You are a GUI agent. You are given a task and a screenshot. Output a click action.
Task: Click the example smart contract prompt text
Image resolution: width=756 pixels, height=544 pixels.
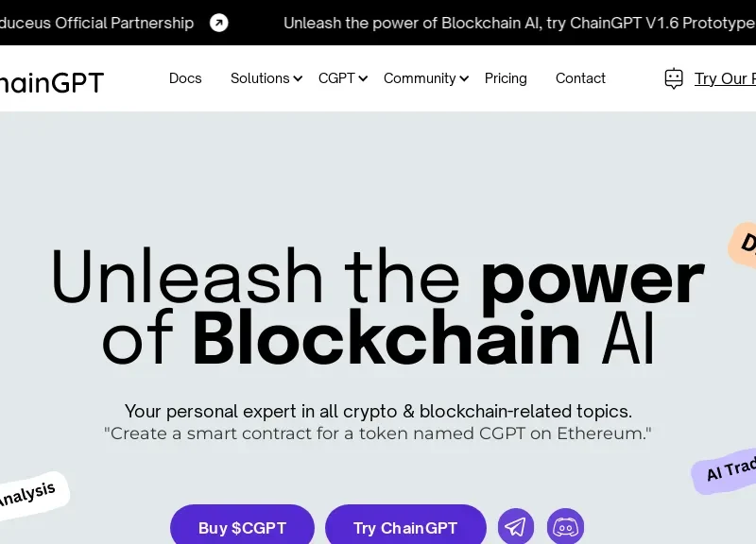pyautogui.click(x=378, y=434)
